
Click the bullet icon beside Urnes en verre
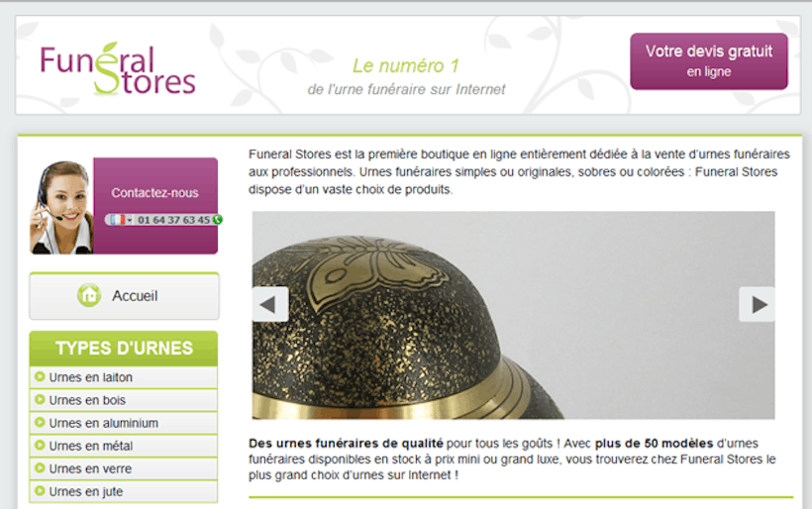(x=40, y=468)
